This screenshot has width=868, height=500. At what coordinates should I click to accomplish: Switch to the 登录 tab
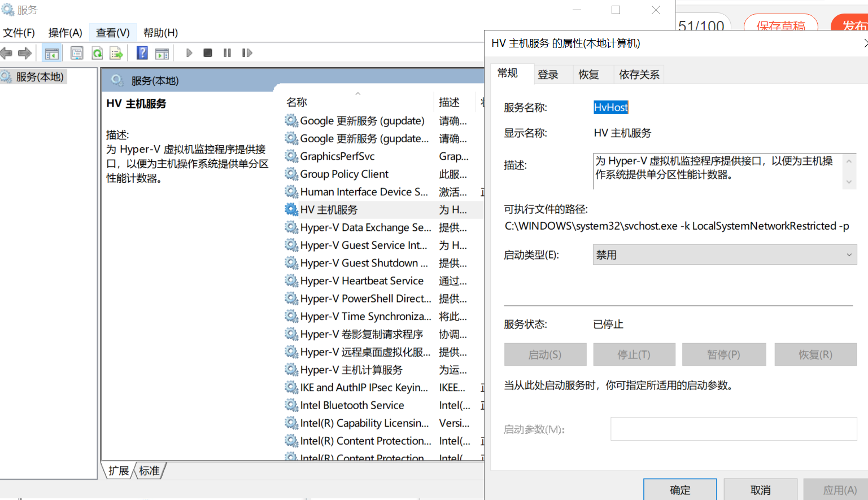(x=548, y=74)
